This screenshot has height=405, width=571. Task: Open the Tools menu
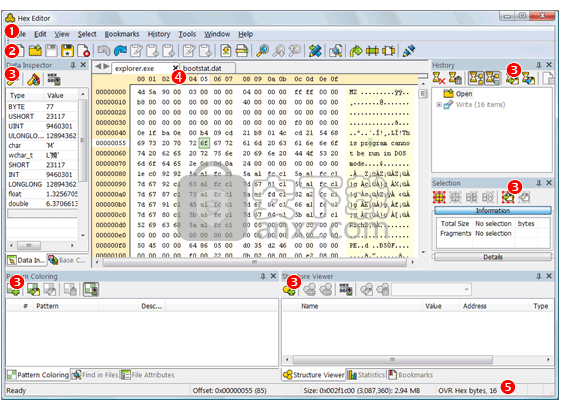pos(187,34)
